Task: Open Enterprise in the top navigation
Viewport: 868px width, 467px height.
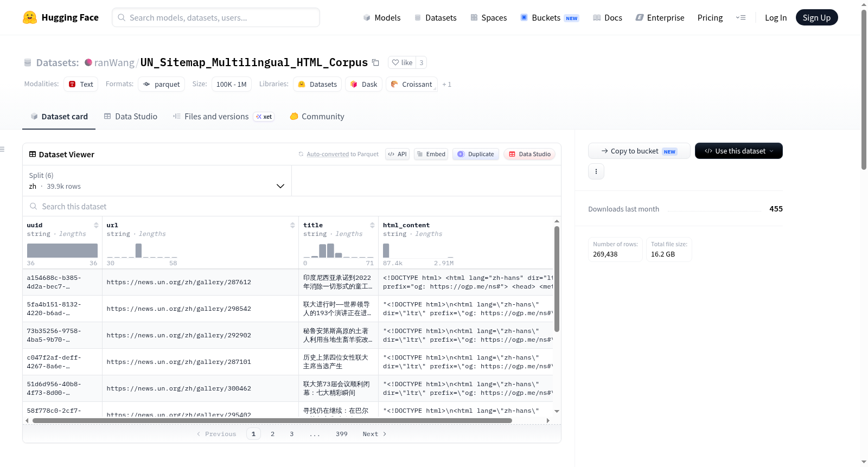Action: [660, 17]
